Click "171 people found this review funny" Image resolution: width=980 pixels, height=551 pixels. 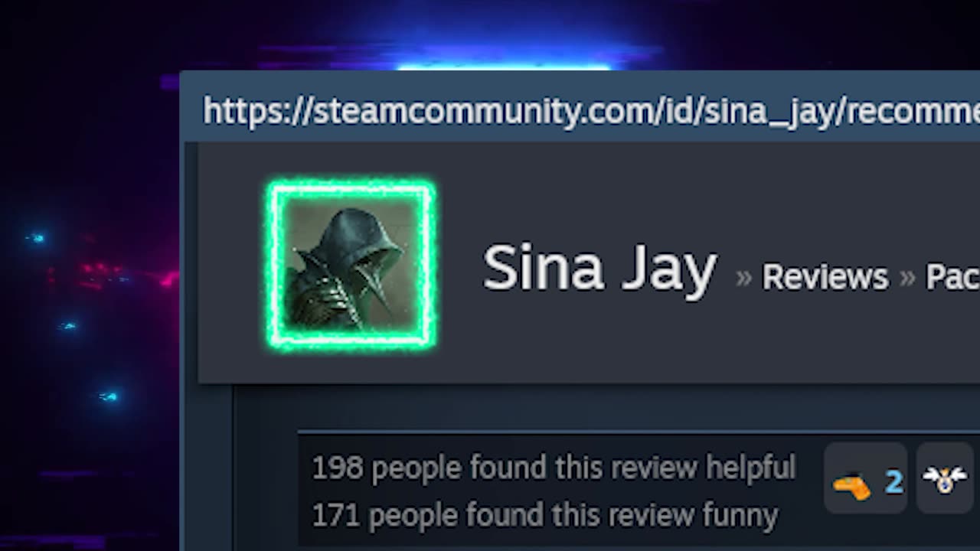click(544, 515)
